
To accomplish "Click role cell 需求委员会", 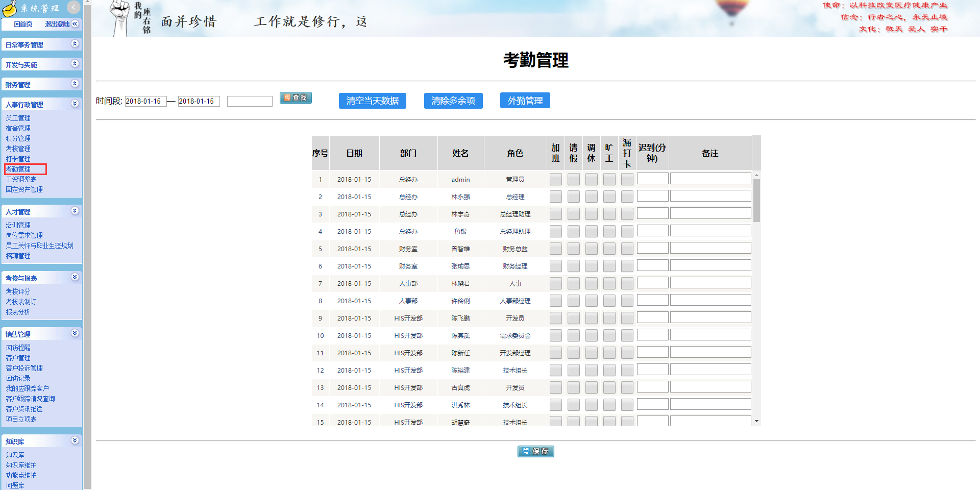I will (x=515, y=336).
